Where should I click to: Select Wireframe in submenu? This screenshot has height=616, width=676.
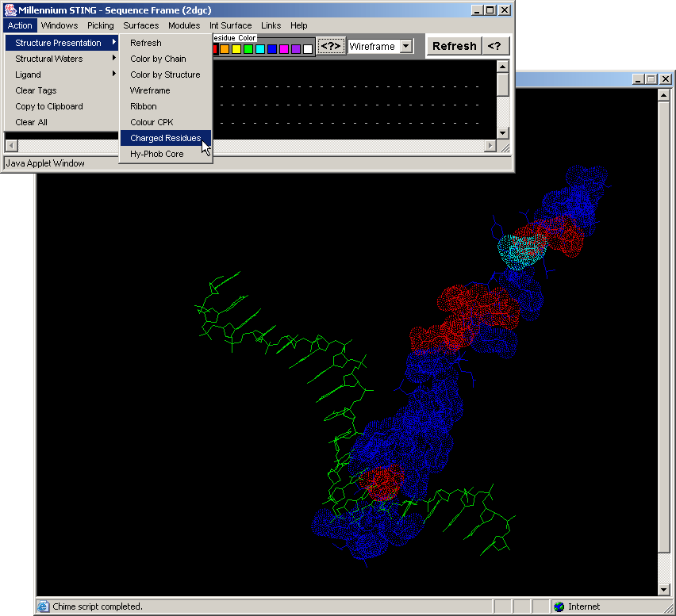point(166,90)
